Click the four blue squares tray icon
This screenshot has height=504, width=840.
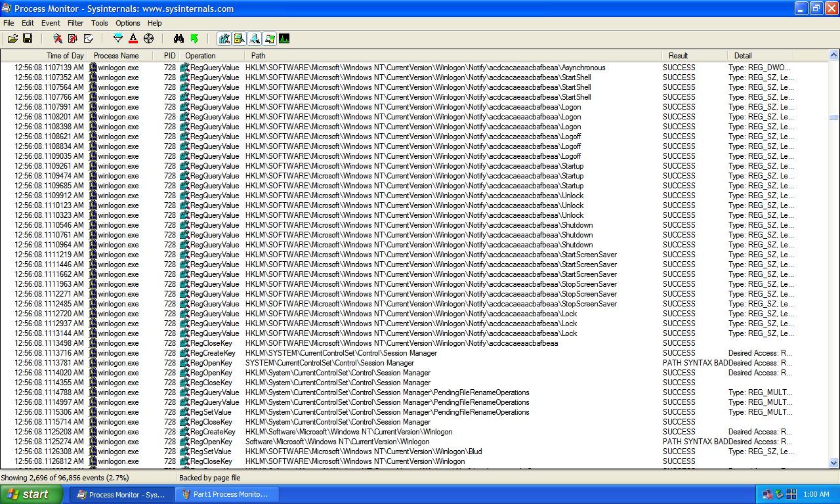tap(791, 494)
